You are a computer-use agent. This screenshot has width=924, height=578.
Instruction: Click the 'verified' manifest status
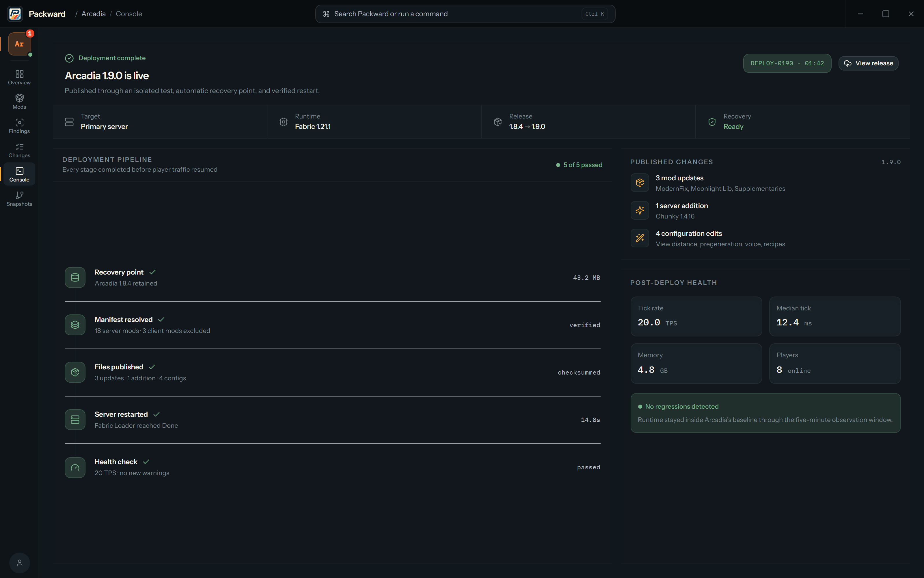(x=584, y=325)
